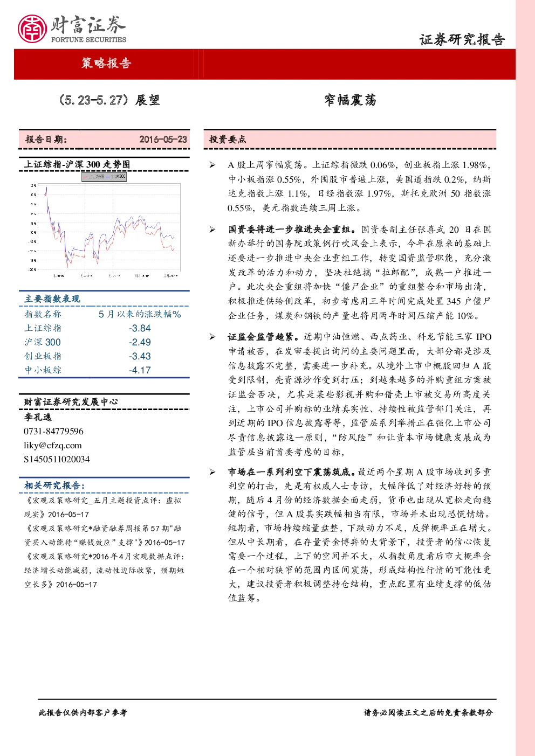Click the 主要指数表现 table header
Image resolution: width=535 pixels, height=756 pixels.
click(52, 299)
